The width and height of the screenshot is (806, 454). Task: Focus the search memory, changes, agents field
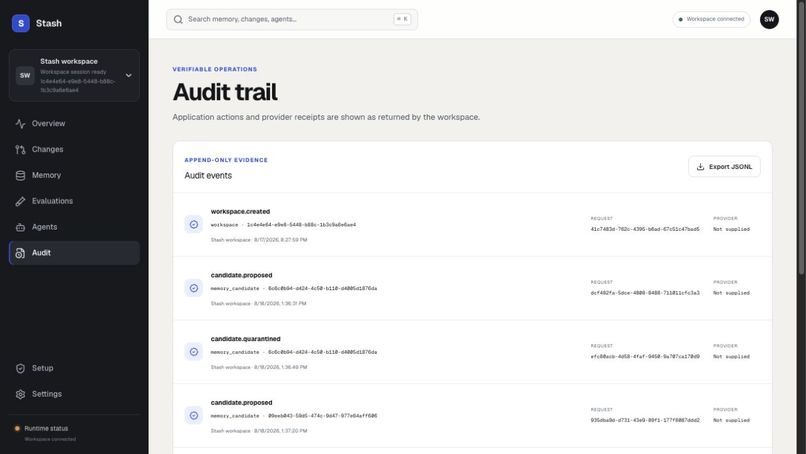pos(291,20)
